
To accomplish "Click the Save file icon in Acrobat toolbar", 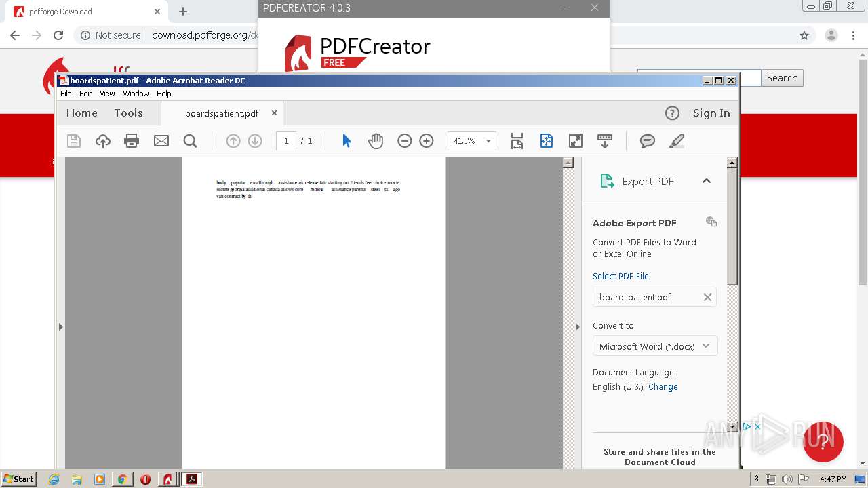I will (x=74, y=141).
